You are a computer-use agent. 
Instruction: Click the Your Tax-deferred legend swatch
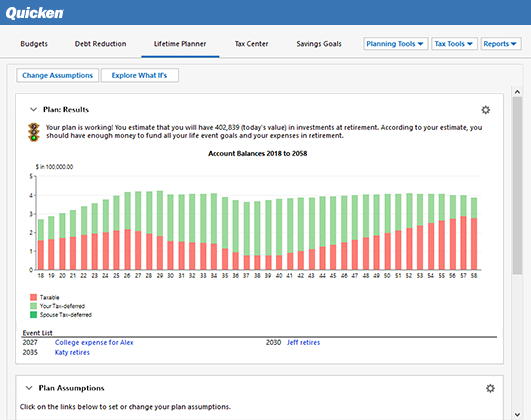33,306
